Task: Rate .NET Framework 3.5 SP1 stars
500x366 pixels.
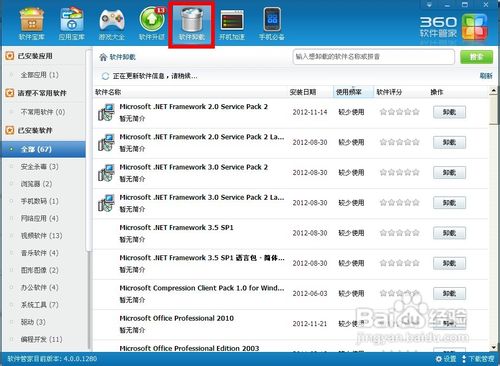Action: coord(399,233)
